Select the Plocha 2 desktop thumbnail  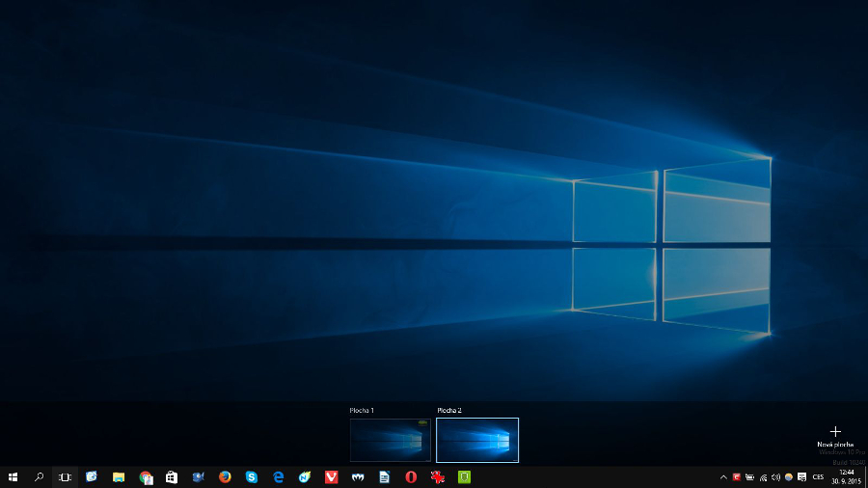coord(476,440)
